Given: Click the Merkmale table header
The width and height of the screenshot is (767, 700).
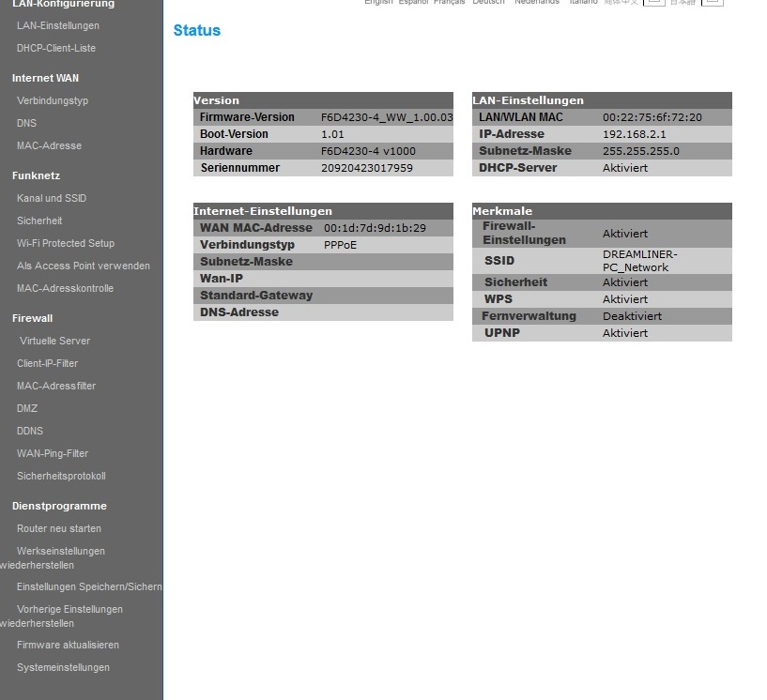Looking at the screenshot, I should point(602,211).
